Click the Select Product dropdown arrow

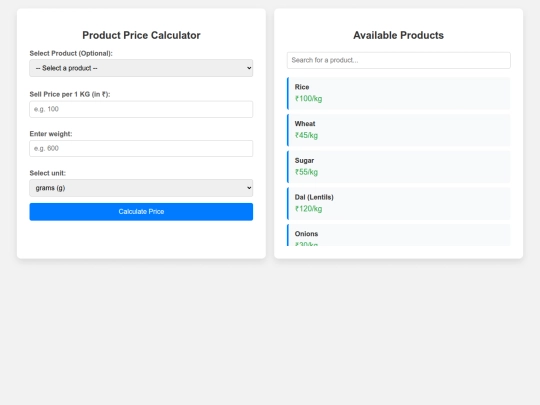coord(249,68)
